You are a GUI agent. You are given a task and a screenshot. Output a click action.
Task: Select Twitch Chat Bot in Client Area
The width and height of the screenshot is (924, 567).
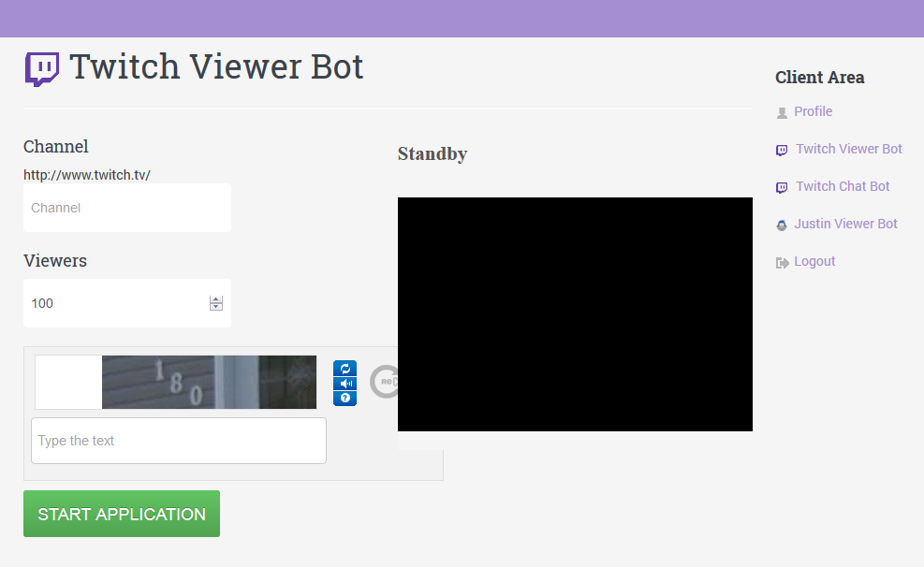(x=843, y=186)
